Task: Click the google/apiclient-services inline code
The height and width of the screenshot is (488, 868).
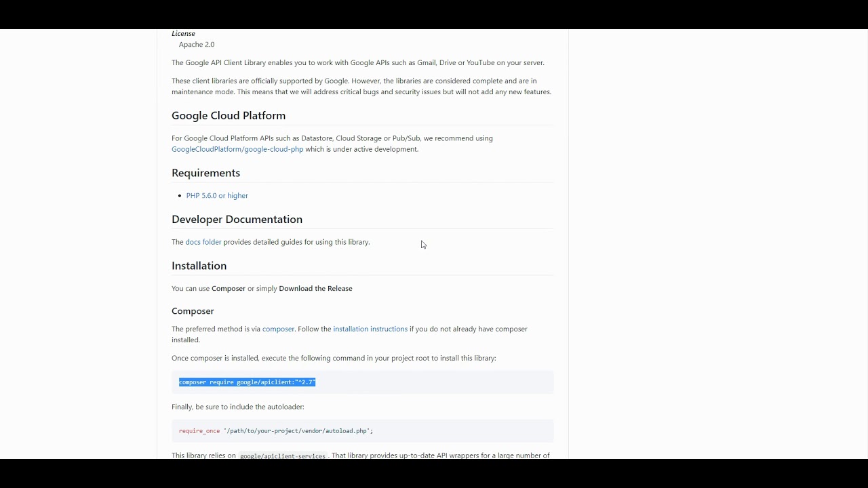Action: (283, 455)
